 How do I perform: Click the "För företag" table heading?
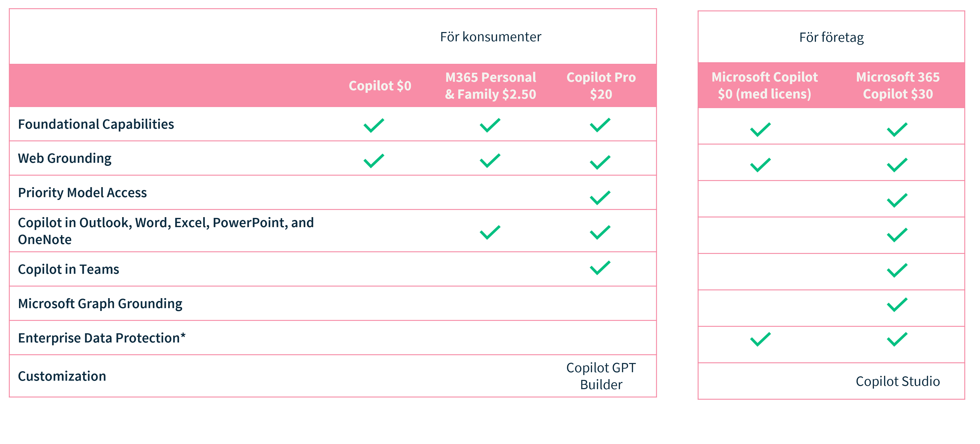click(x=831, y=37)
